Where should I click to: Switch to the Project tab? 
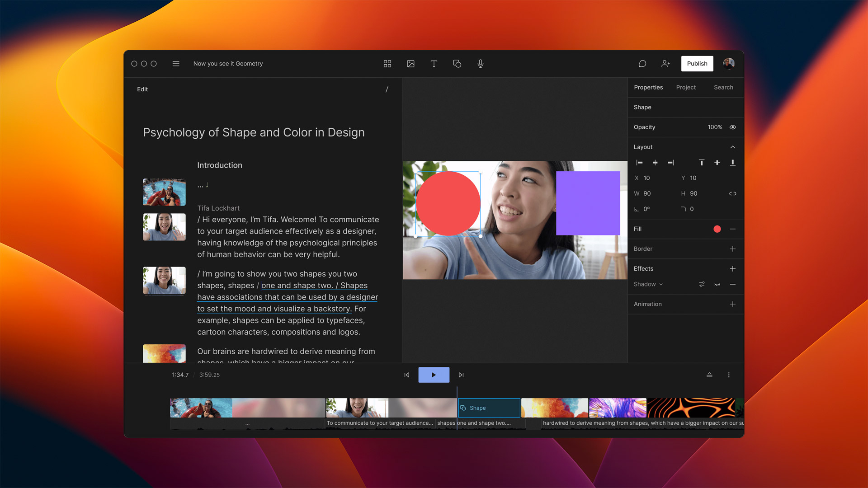(686, 87)
